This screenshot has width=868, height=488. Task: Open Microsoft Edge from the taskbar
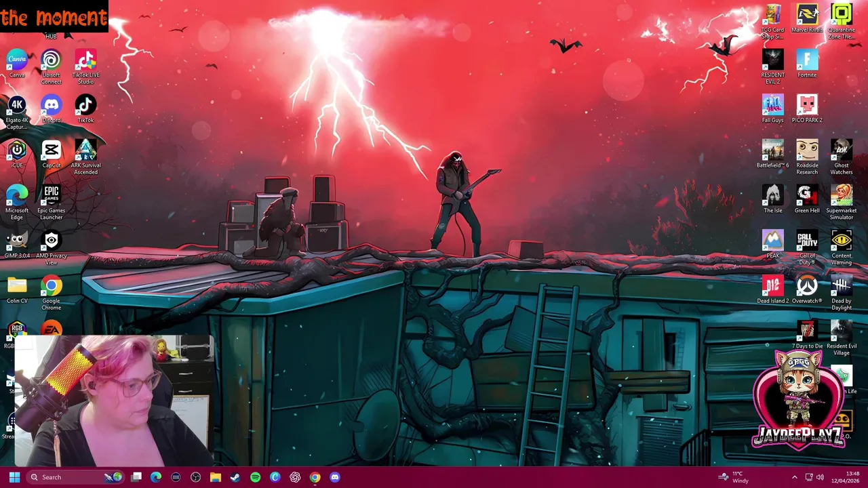[156, 477]
